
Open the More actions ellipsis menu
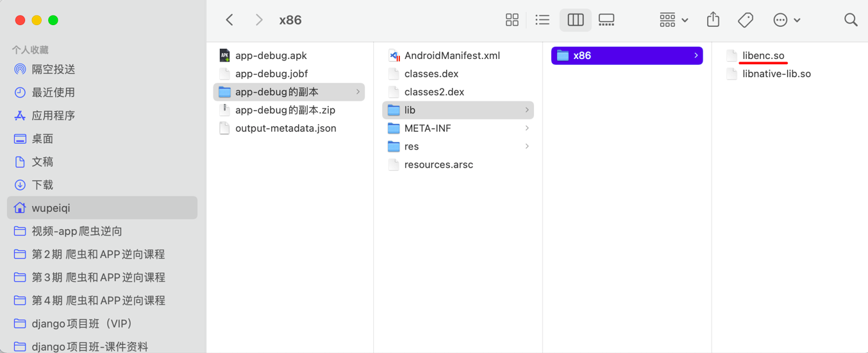[x=787, y=20]
